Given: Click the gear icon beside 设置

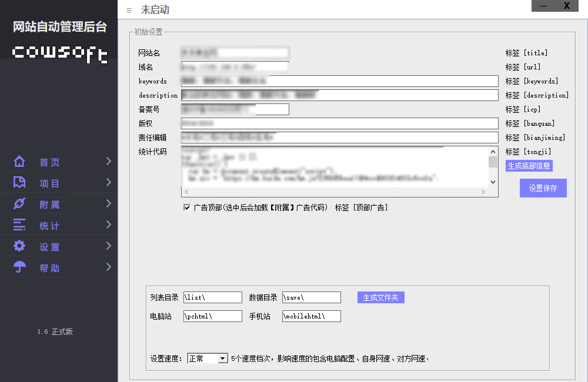Looking at the screenshot, I should (x=19, y=246).
